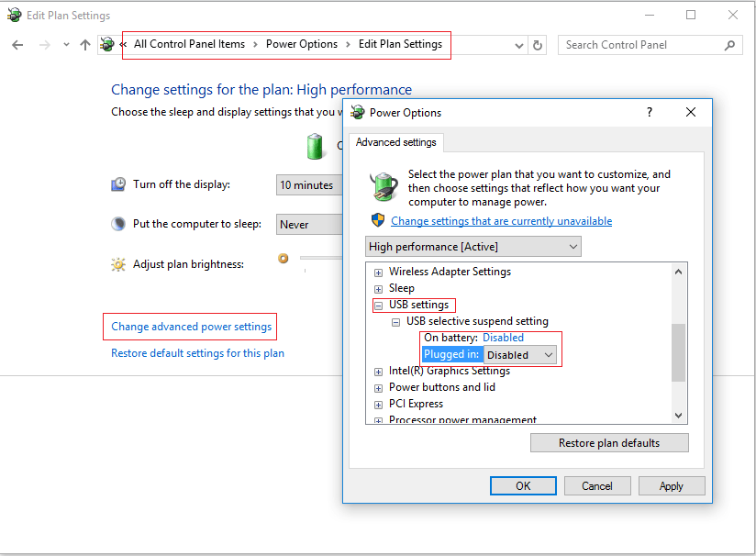This screenshot has height=556, width=756.
Task: Select the Sleep tree item label
Action: (x=402, y=288)
